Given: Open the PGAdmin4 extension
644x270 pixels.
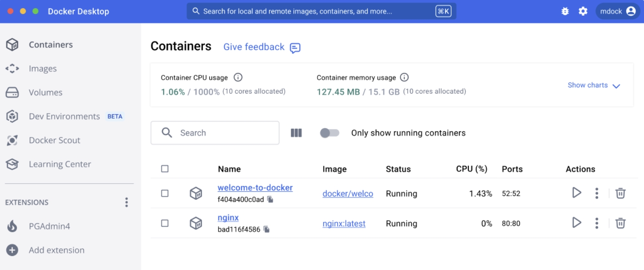Looking at the screenshot, I should tap(49, 226).
